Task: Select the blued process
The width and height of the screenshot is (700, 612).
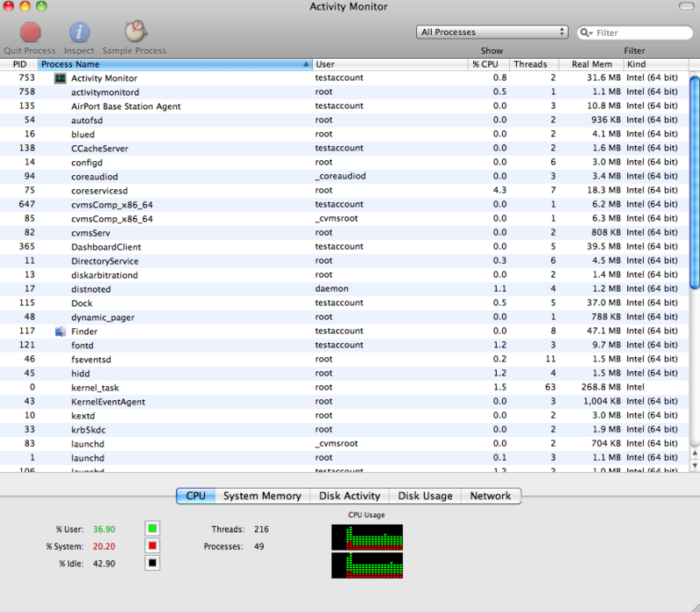Action: coord(344,134)
